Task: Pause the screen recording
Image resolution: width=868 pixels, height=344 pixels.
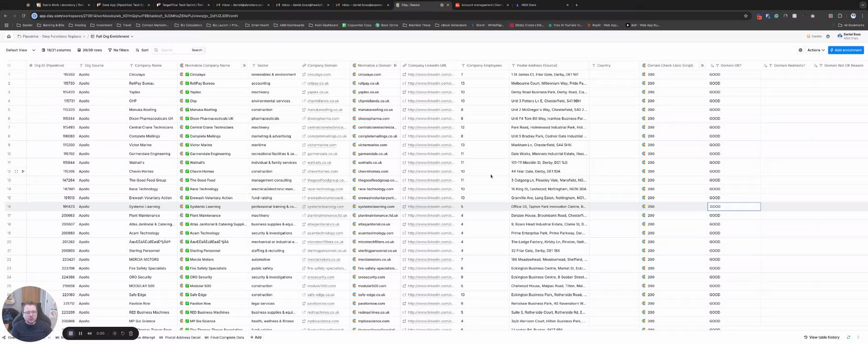Action: pos(80,333)
